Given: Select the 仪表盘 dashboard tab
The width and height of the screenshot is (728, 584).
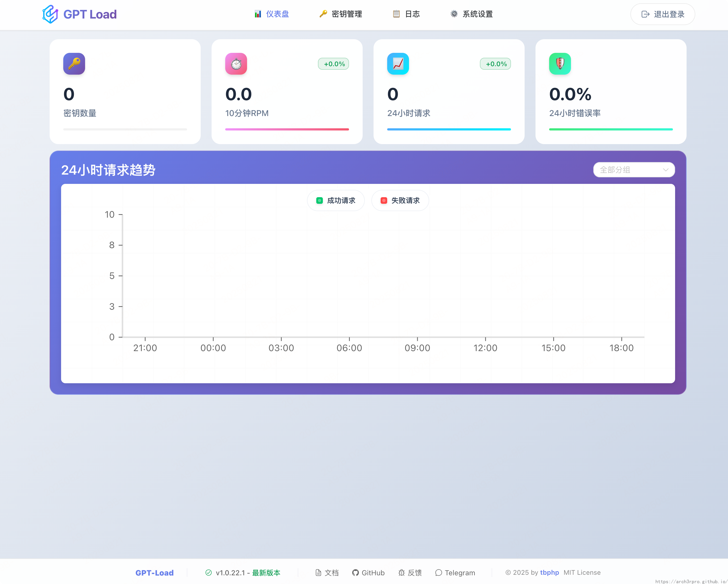Looking at the screenshot, I should 272,14.
